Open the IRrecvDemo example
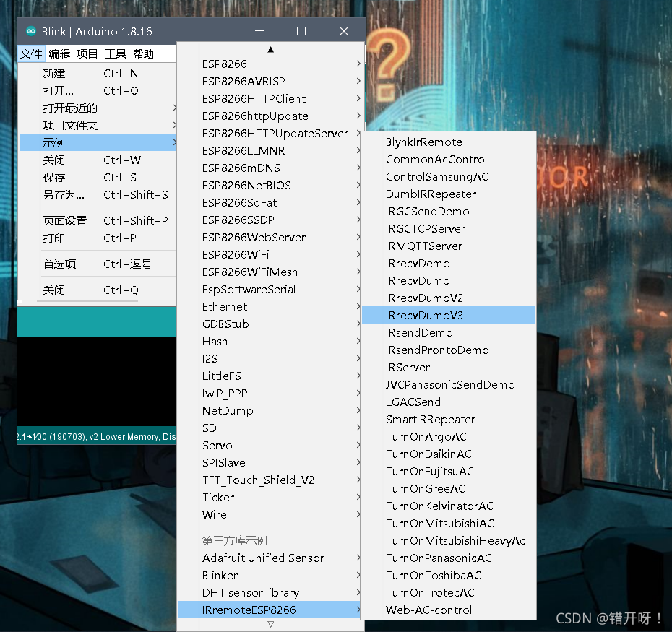672x632 pixels. coord(448,264)
